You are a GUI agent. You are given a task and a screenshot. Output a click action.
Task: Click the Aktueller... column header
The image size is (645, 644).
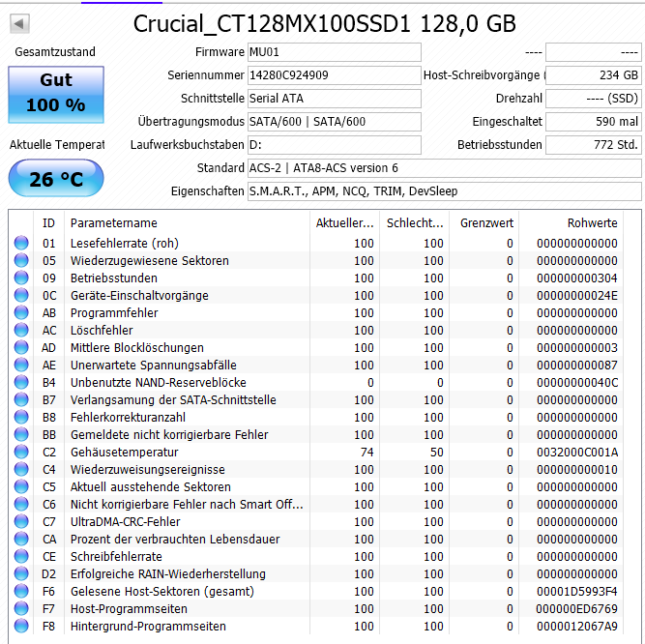[344, 223]
